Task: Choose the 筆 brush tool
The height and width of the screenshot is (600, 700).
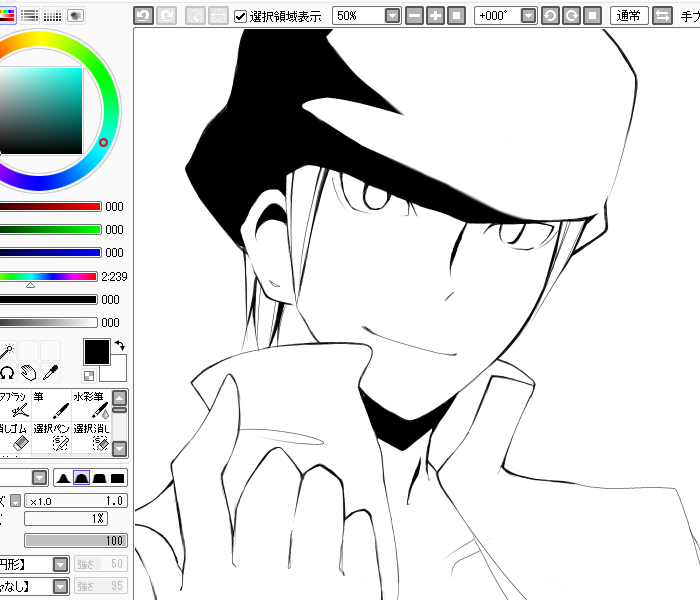Action: point(51,405)
